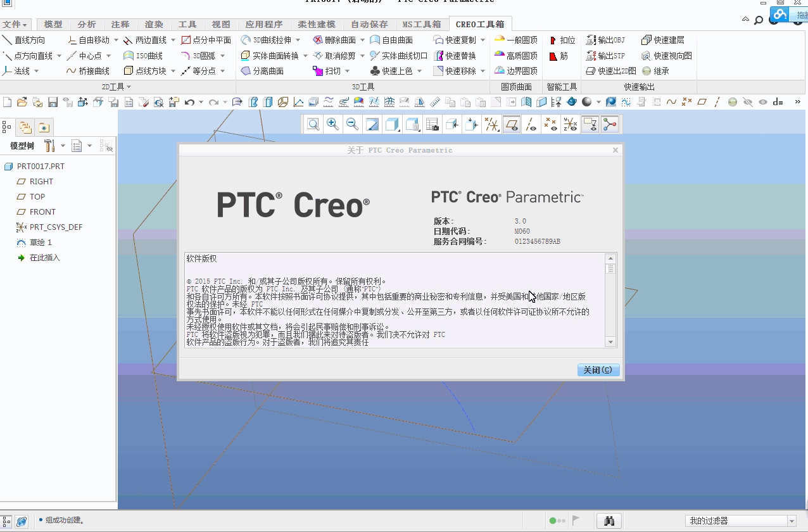Viewport: 808px width, 532px height.
Task: Select the 筋 rib tool
Action: 559,56
